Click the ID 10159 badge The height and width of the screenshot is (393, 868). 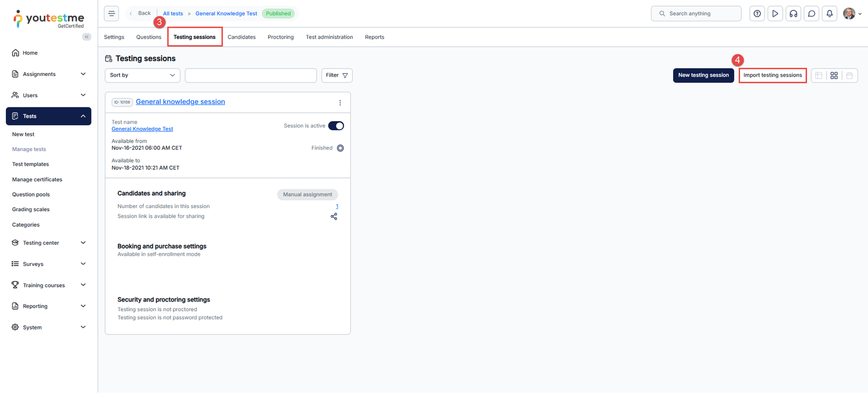coord(122,103)
